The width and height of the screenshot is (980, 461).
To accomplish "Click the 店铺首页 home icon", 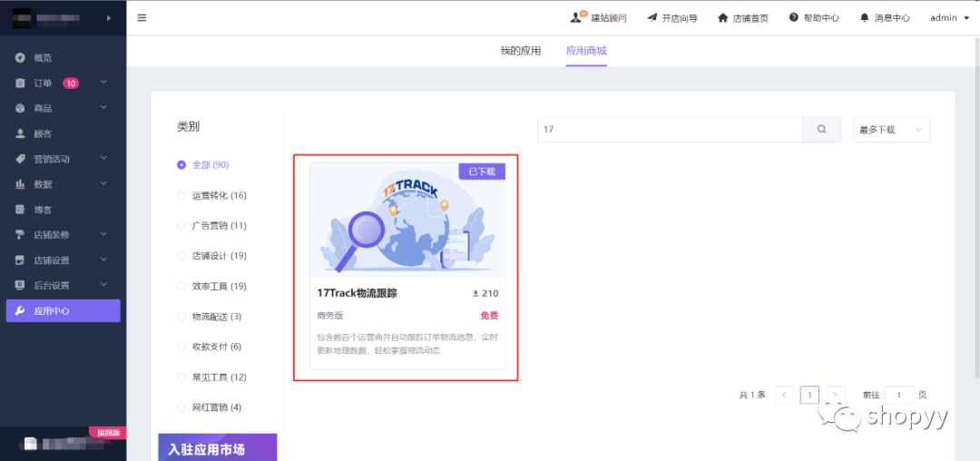I will click(x=723, y=17).
